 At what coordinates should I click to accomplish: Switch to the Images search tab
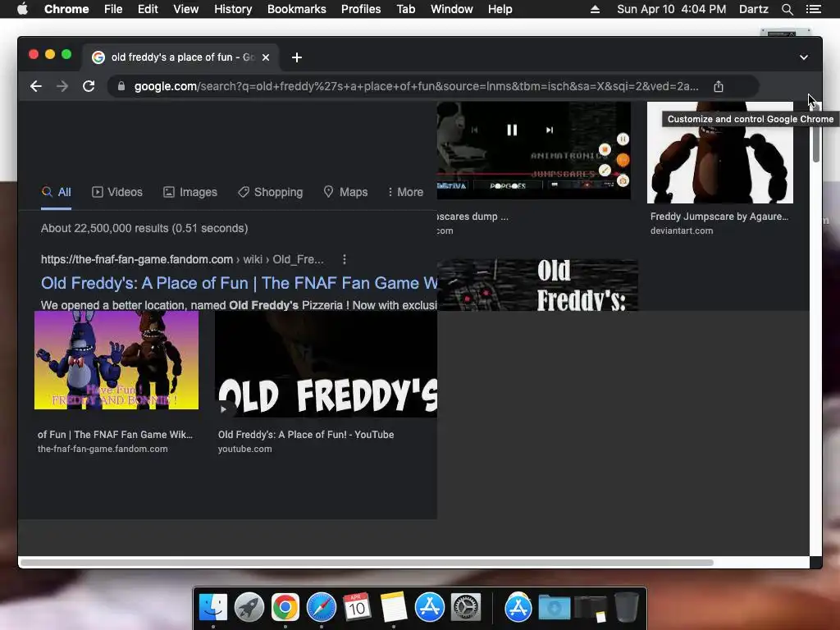tap(190, 192)
